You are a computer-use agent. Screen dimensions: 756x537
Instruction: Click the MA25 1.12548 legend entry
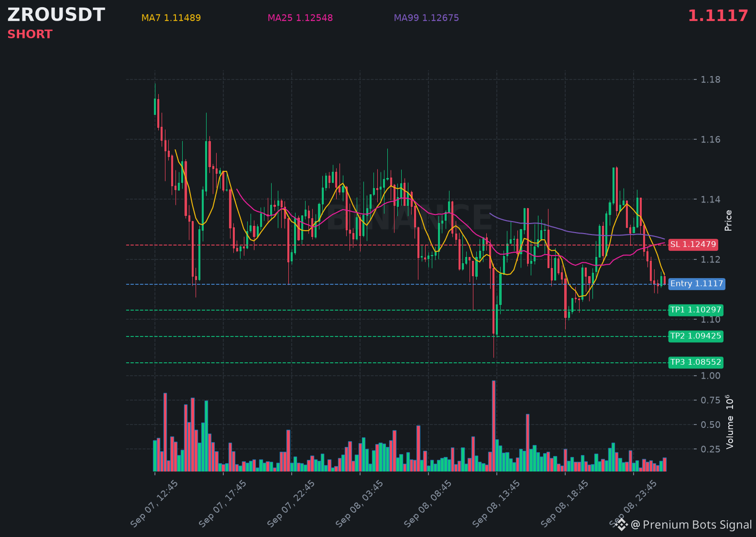pyautogui.click(x=300, y=18)
